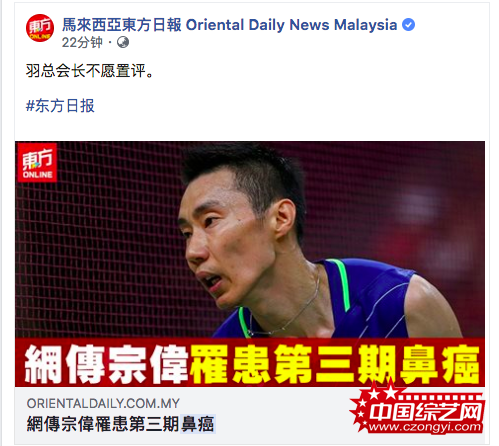Click the blue verified badge icon
Screen dimensions: 499x446
(x=408, y=25)
